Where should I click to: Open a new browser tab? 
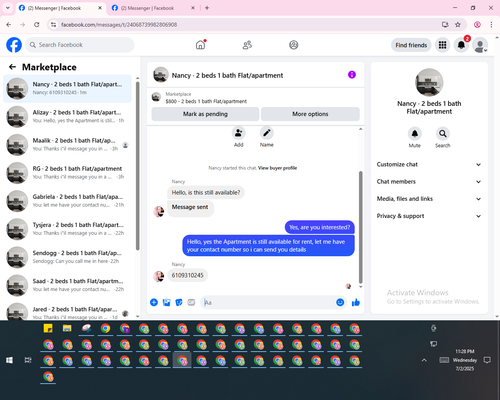click(x=207, y=8)
